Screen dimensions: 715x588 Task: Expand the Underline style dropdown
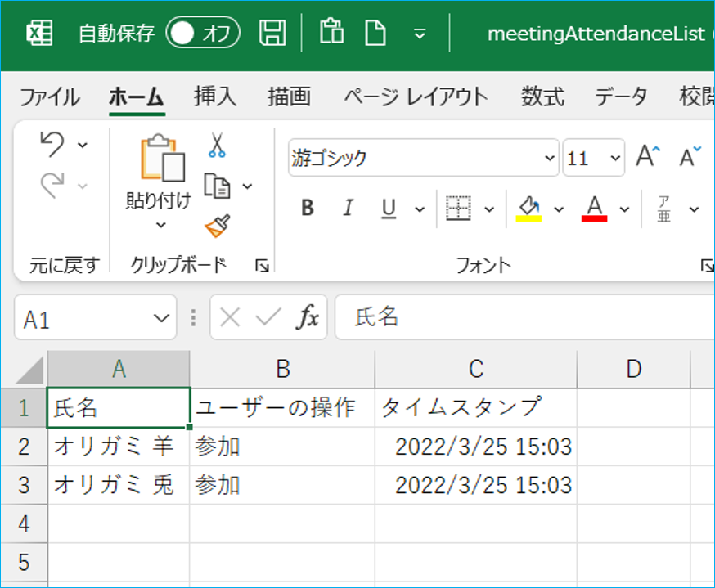point(420,209)
